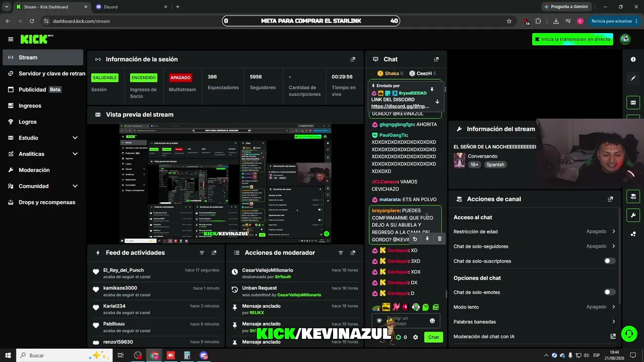Viewport: 644px width, 362px height.
Task: Unpin the pinned Discord link message
Action: tap(432, 89)
